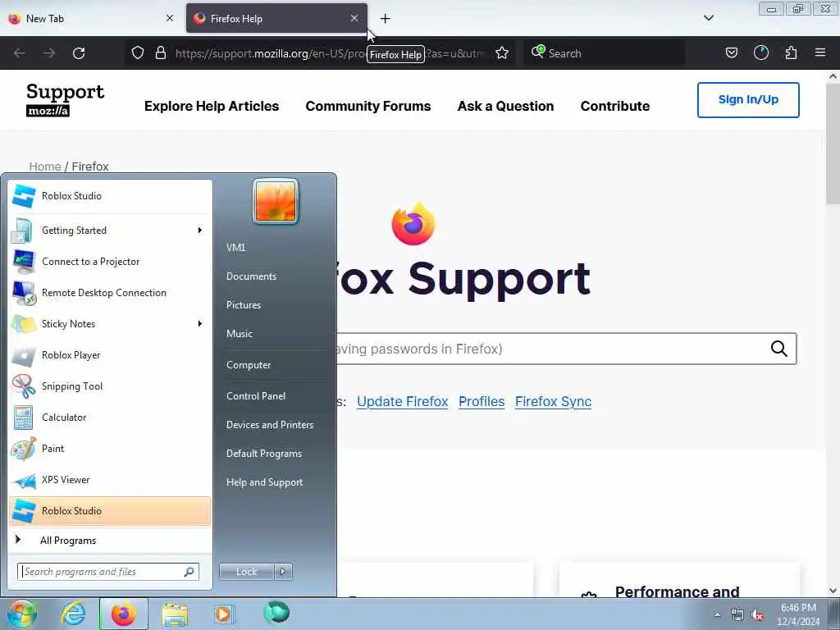Click the taskbar clock and date
This screenshot has height=630, width=840.
tap(798, 614)
